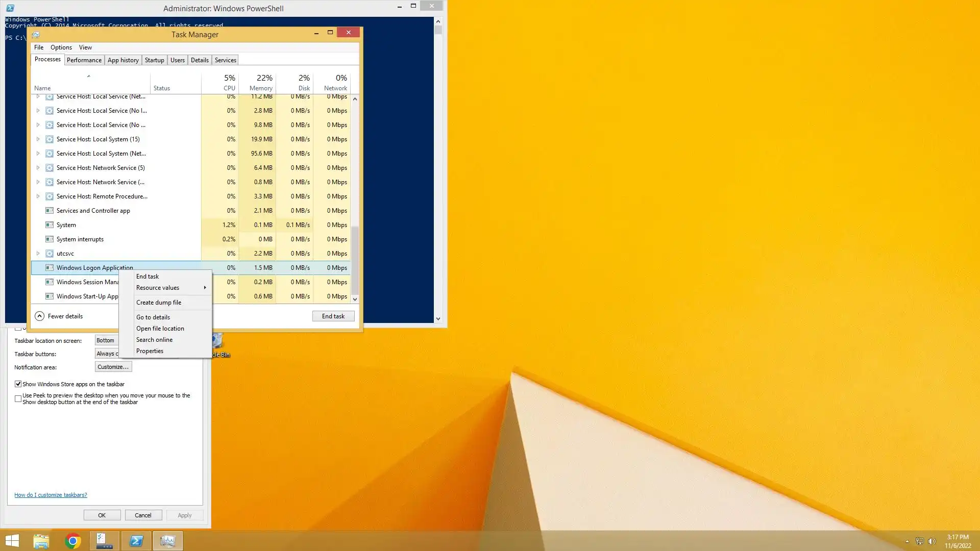Click the Chrome icon in the taskbar
Image resolution: width=980 pixels, height=551 pixels.
pos(73,541)
